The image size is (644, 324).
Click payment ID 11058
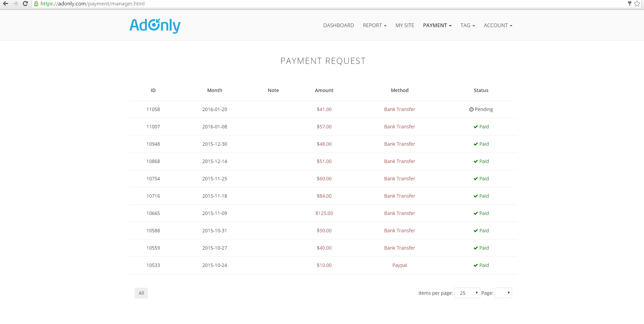tap(153, 109)
